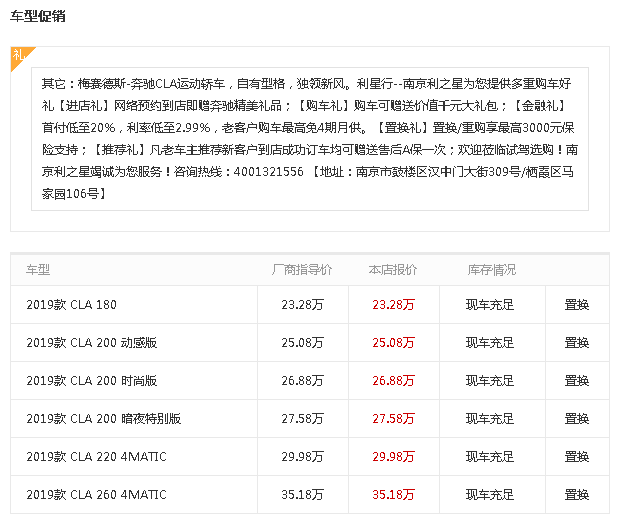636x528 pixels.
Task: Click the orange 礼 gift corner icon
Action: pyautogui.click(x=20, y=56)
